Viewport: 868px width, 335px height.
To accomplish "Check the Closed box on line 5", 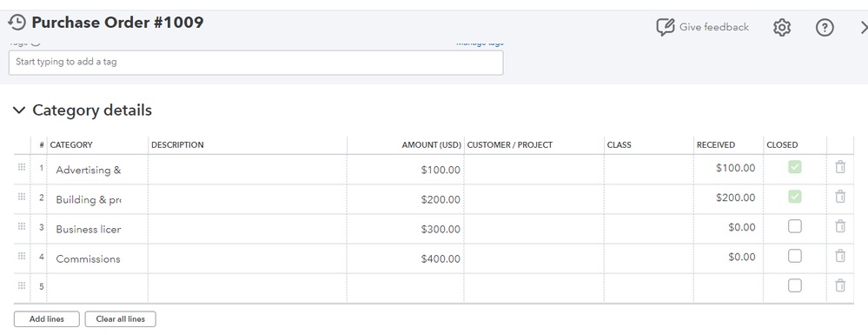I will (x=794, y=285).
